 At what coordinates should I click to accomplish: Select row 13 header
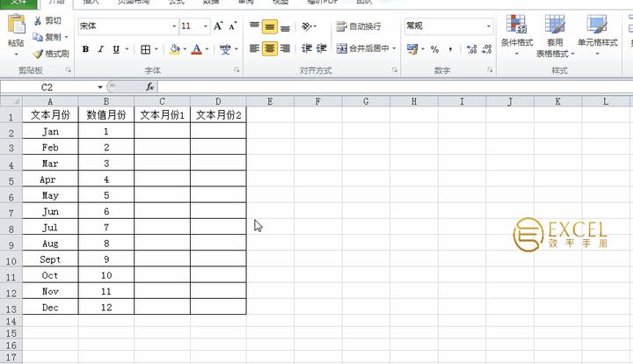[11, 309]
